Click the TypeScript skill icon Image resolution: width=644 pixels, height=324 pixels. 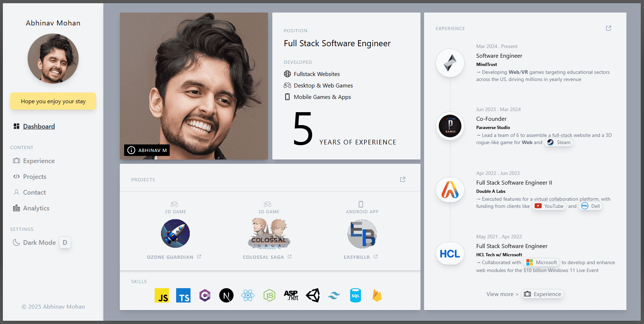(x=183, y=295)
